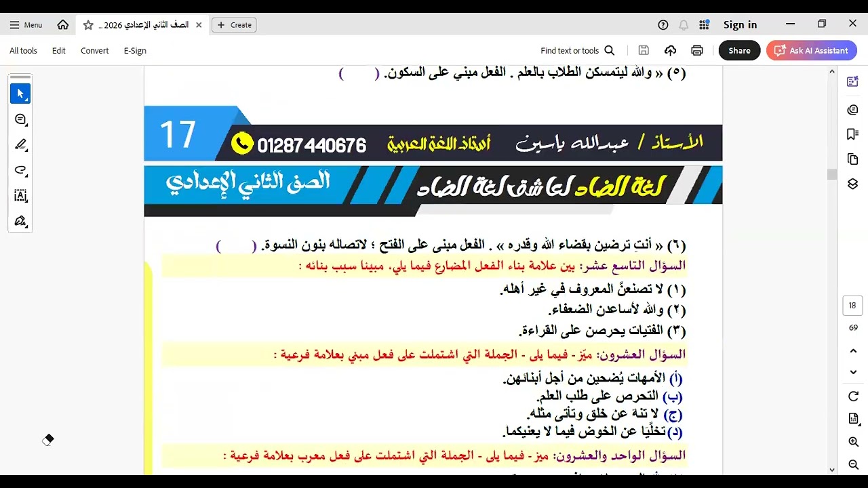Screen dimensions: 868x488
Task: Open the notifications bell icon
Action: (x=684, y=25)
